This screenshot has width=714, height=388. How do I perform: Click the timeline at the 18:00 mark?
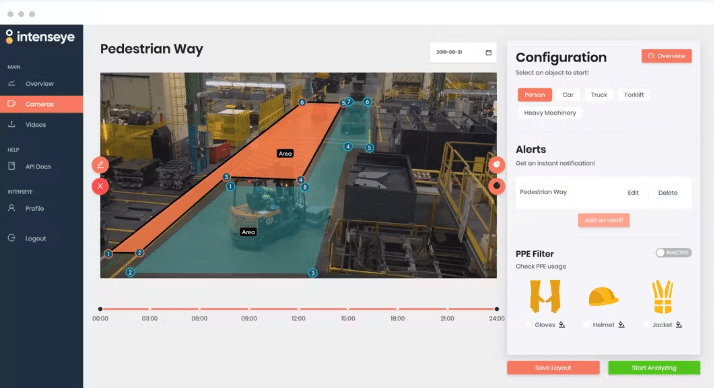tap(398, 309)
